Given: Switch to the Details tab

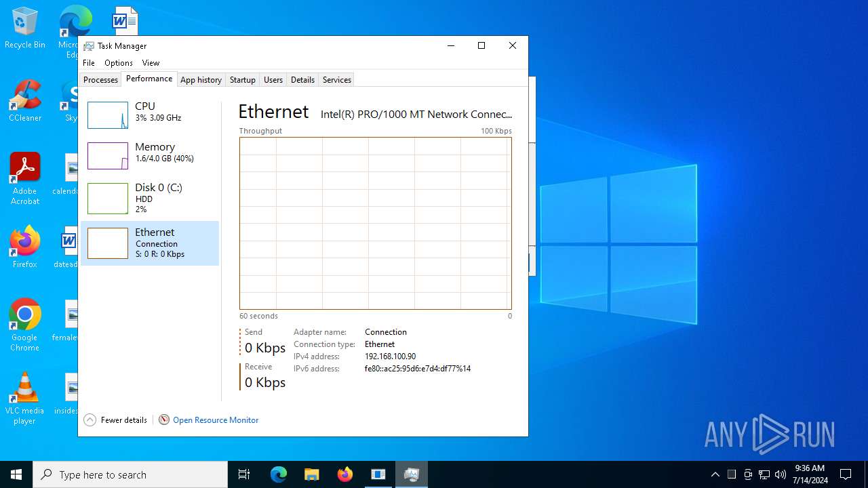Looking at the screenshot, I should 302,80.
